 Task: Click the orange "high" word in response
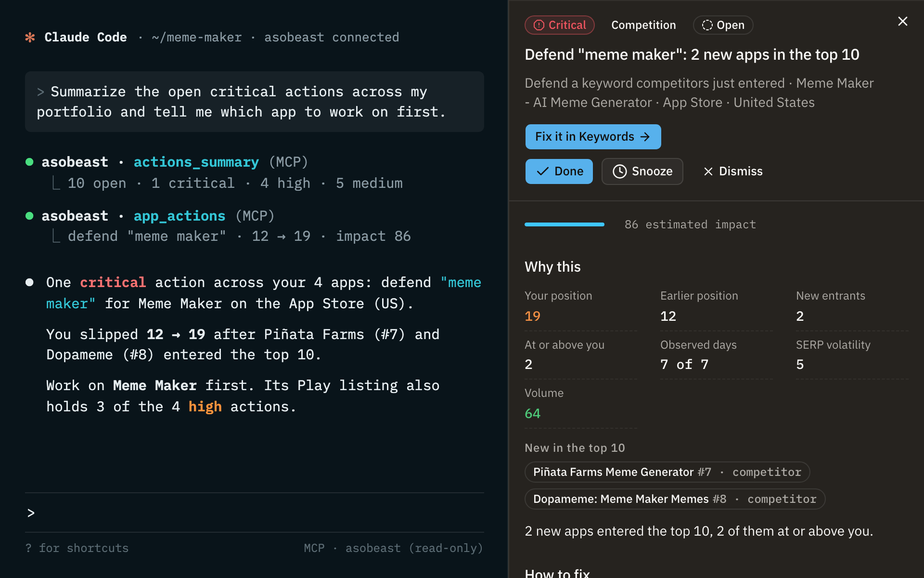tap(205, 407)
